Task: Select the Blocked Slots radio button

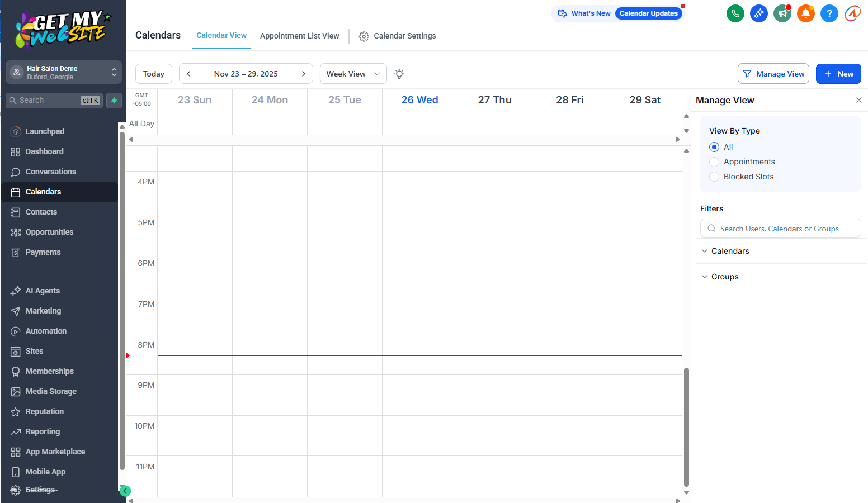Action: coord(714,177)
